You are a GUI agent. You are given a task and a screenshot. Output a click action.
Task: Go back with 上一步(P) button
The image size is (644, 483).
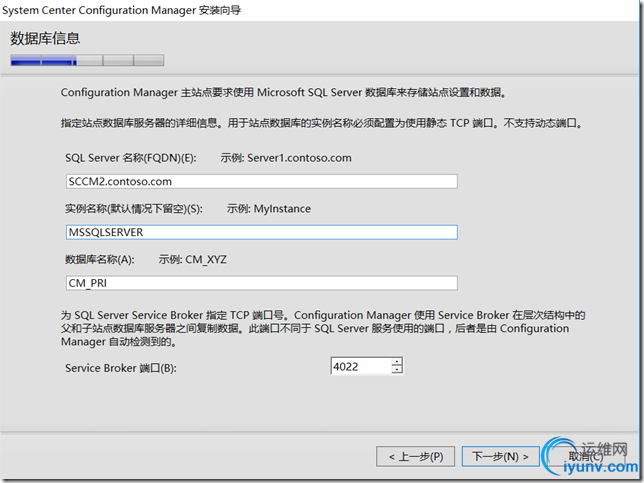point(415,456)
